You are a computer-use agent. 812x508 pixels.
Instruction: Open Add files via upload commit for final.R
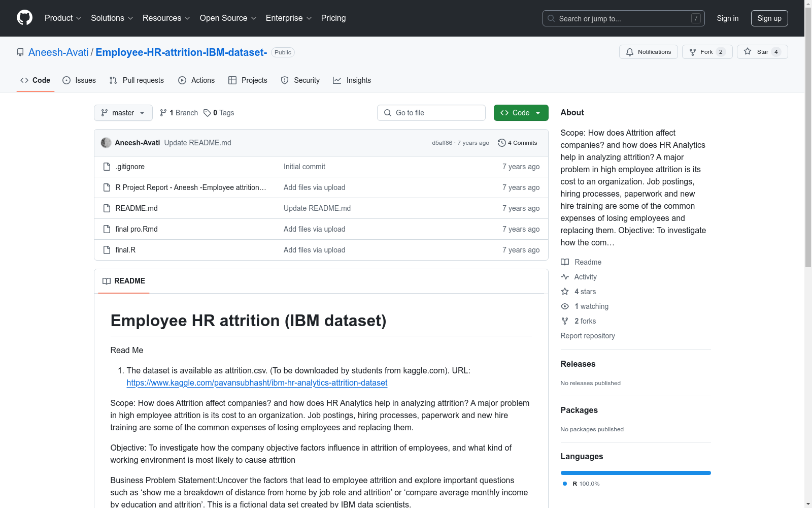(x=314, y=250)
